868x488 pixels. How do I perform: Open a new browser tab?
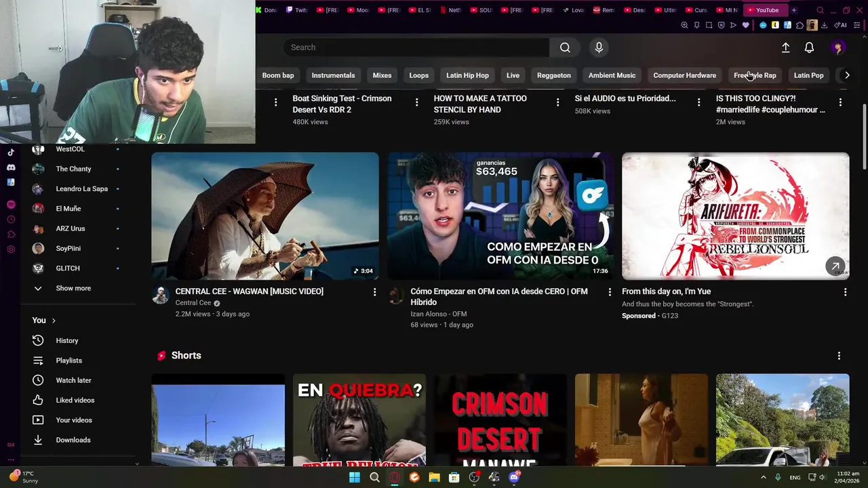[794, 10]
